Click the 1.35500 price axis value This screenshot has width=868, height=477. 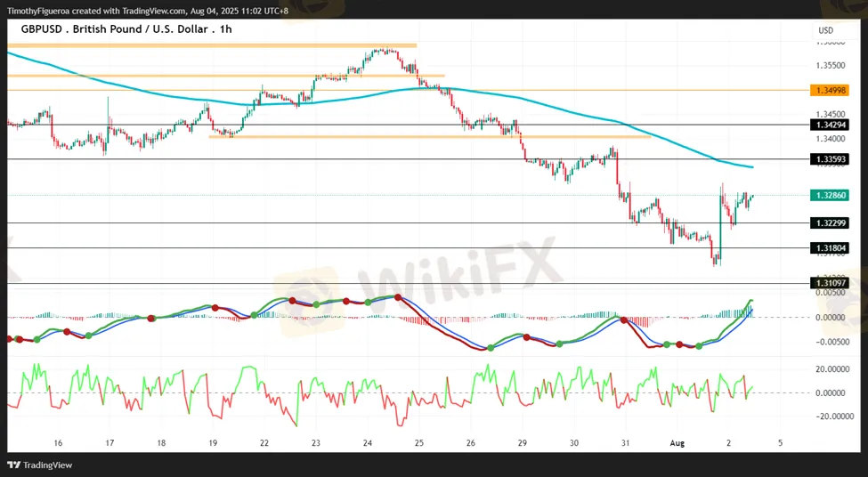pos(831,65)
